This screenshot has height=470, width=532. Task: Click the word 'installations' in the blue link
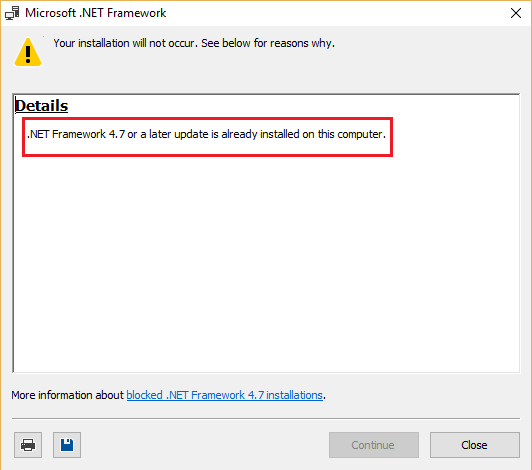[294, 395]
